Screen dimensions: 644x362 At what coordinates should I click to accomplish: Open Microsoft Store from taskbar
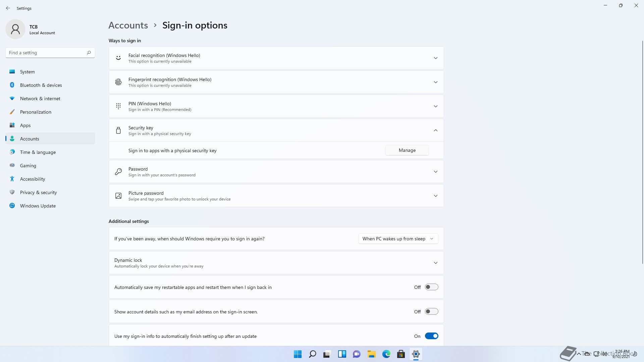click(401, 354)
